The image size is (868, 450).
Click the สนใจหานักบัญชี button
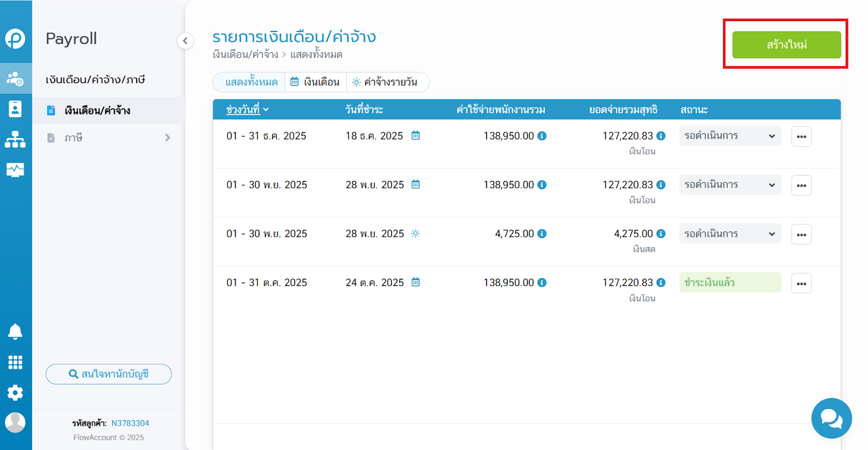108,374
